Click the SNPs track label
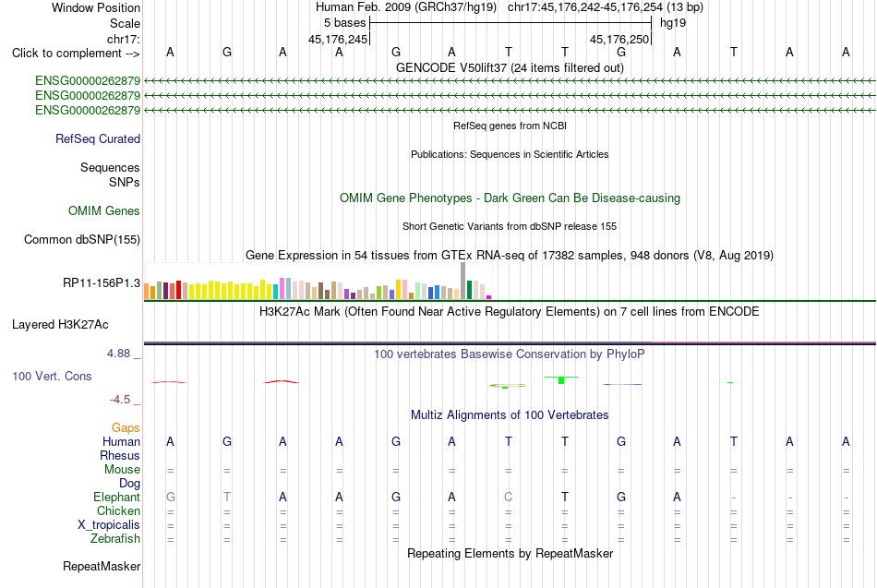The width and height of the screenshot is (877, 588). pos(125,183)
